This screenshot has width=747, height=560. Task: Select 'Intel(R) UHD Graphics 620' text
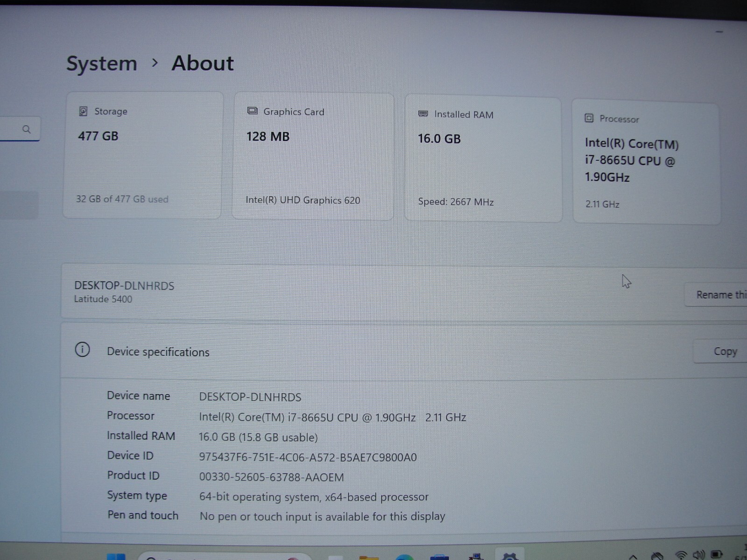tap(303, 200)
